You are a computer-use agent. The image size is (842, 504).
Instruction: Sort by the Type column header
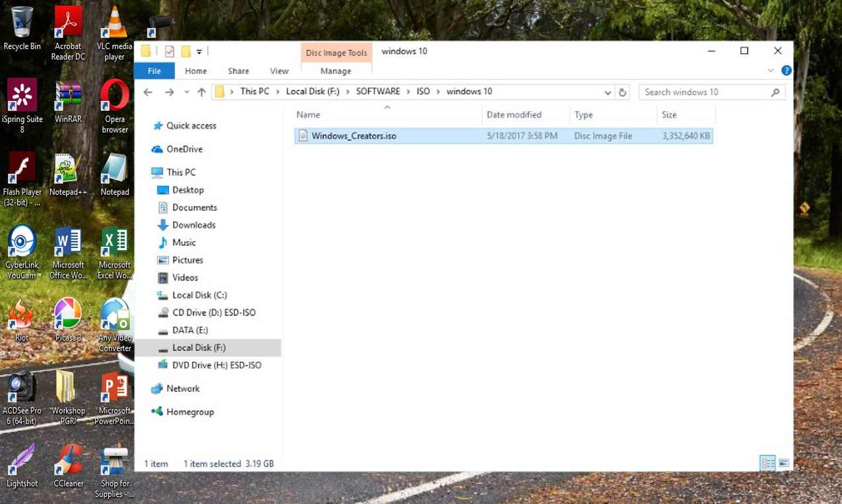click(x=613, y=115)
